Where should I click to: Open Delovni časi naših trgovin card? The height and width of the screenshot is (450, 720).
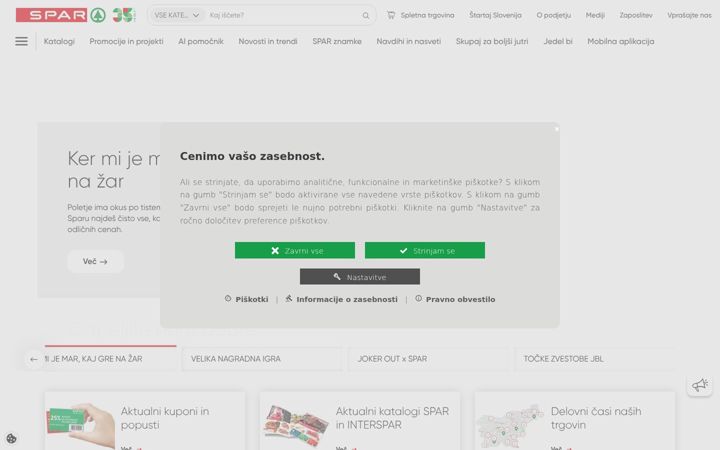(x=575, y=421)
